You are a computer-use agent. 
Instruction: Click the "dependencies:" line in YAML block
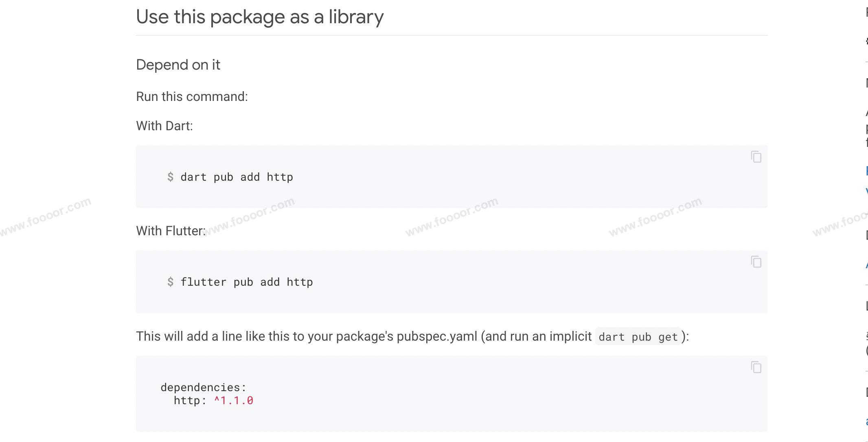pos(204,387)
